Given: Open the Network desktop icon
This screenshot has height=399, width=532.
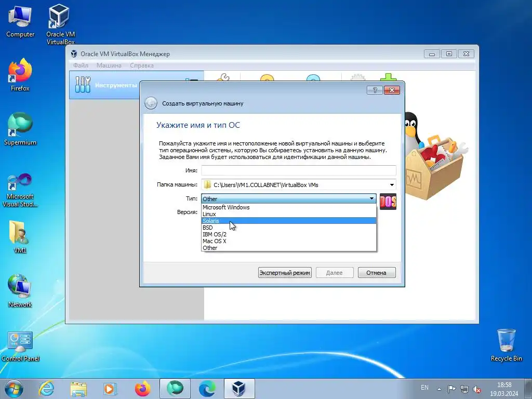Looking at the screenshot, I should 20,291.
